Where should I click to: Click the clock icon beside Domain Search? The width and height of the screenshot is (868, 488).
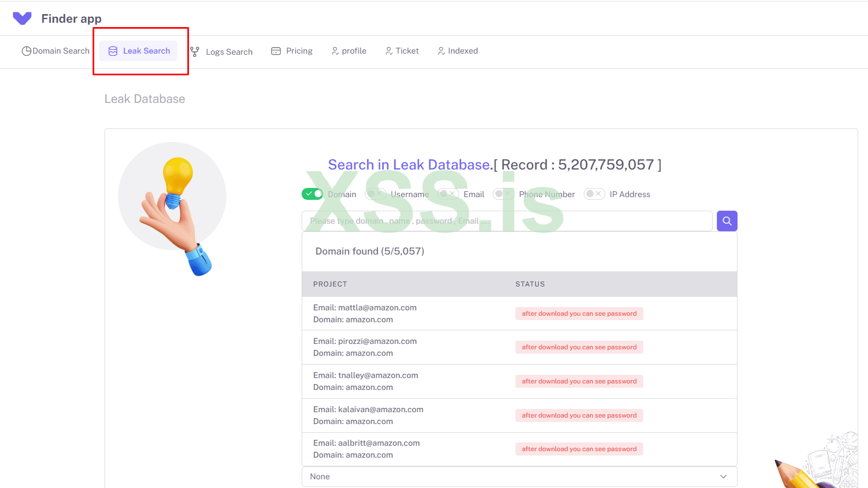(x=26, y=51)
